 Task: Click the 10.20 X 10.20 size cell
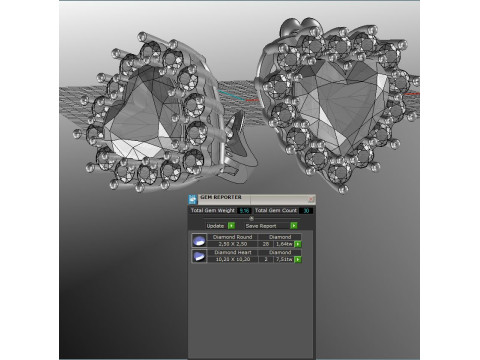pos(233,259)
